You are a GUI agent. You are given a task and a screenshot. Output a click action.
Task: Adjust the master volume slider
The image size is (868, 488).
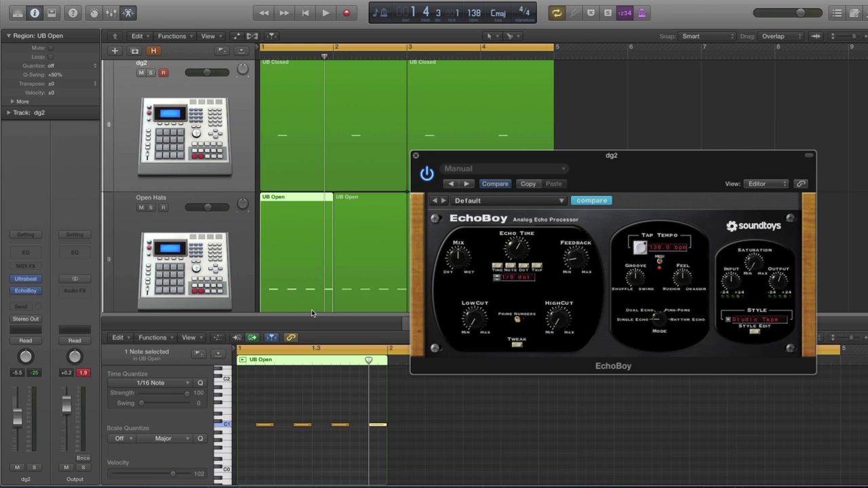coord(787,13)
